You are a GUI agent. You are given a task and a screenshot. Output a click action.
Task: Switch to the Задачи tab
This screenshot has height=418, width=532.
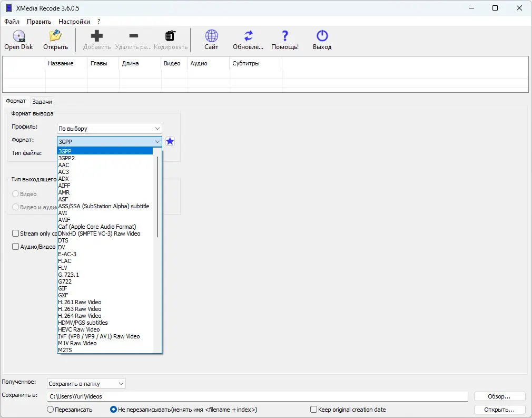(42, 102)
